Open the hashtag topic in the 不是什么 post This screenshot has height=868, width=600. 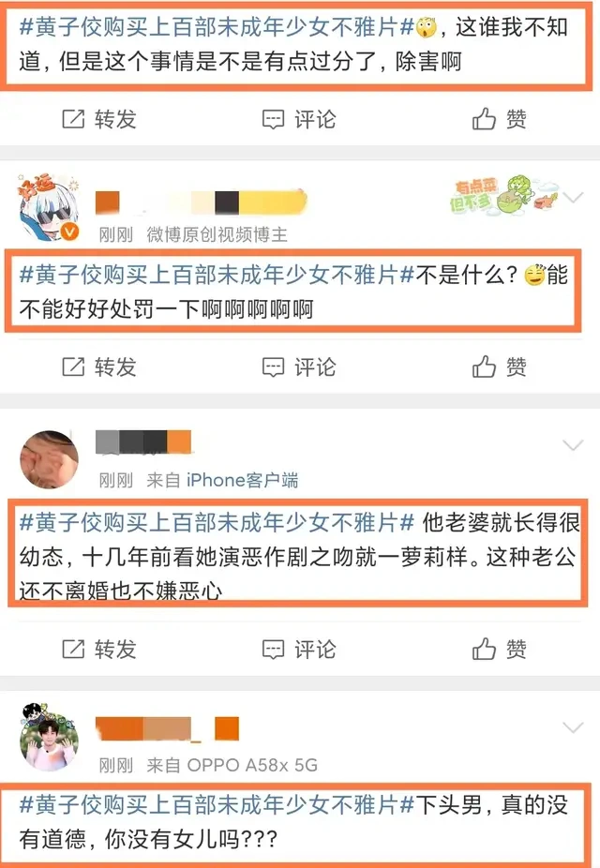pos(217,274)
